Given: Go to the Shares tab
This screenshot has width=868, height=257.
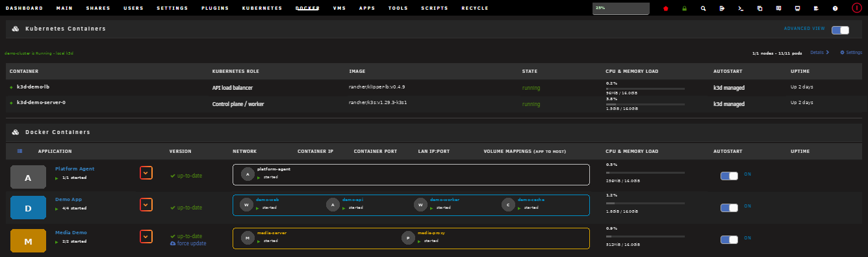Looking at the screenshot, I should (x=98, y=8).
